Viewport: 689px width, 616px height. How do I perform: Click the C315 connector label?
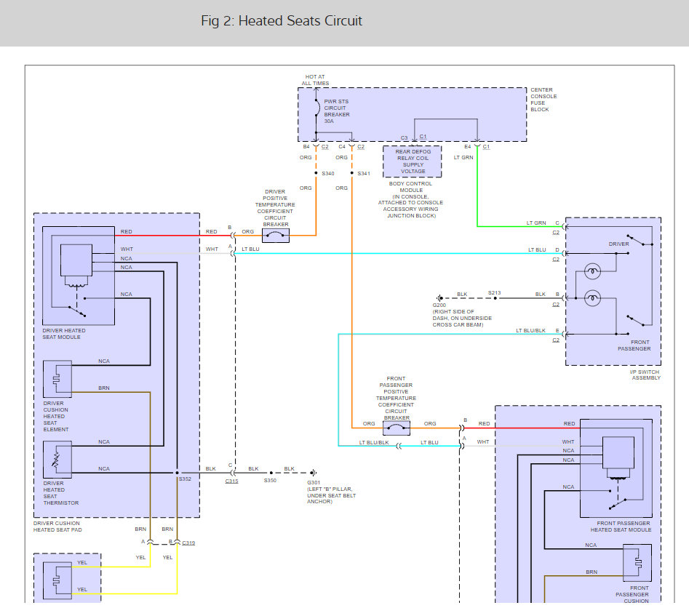231,481
